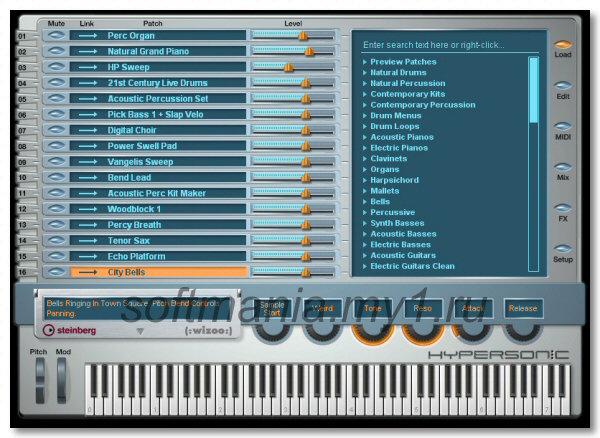Viewport: 600px width, 438px height.
Task: Open the display dropdown triangle beside steinberg
Action: 140,331
